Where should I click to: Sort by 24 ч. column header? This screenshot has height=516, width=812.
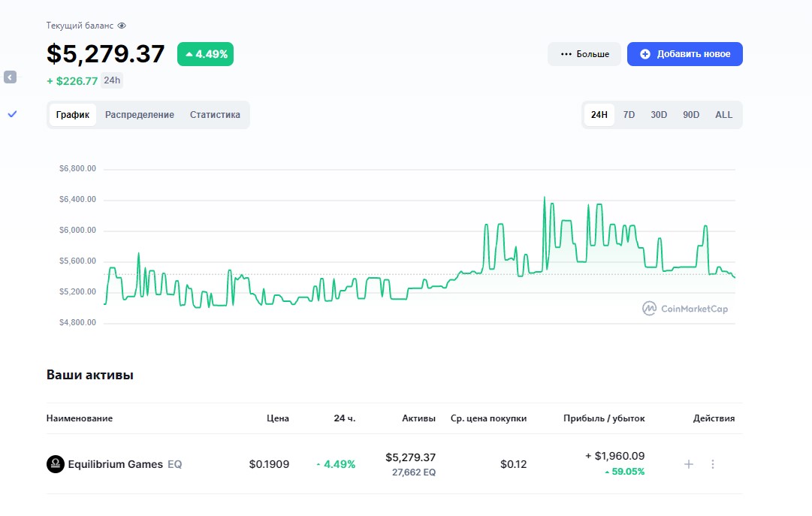(x=344, y=418)
